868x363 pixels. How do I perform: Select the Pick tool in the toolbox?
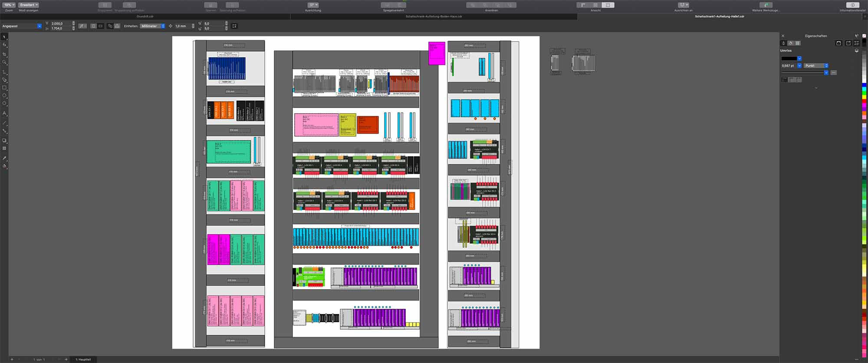5,37
